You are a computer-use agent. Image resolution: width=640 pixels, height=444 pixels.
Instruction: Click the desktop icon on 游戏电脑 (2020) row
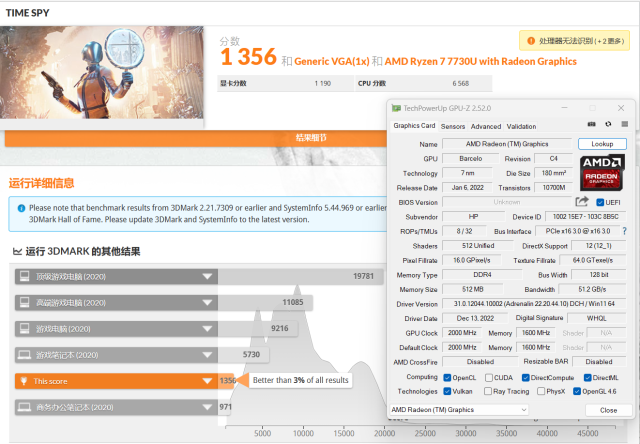[24, 329]
